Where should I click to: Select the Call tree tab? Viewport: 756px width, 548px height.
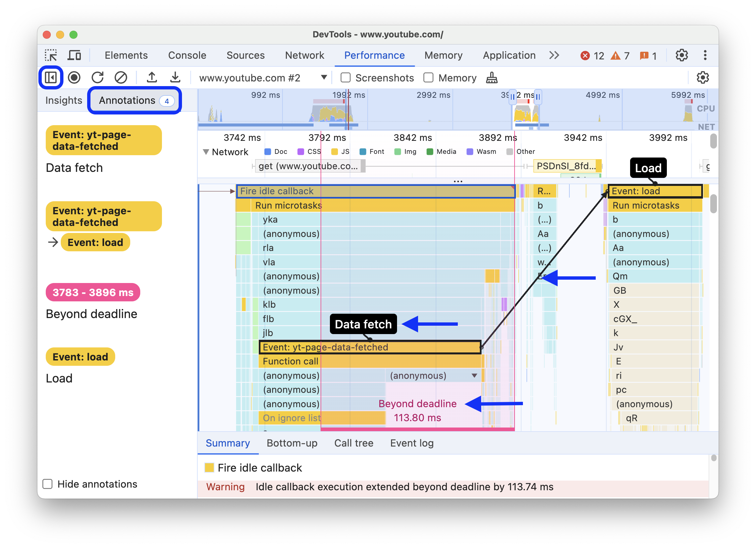pos(353,443)
